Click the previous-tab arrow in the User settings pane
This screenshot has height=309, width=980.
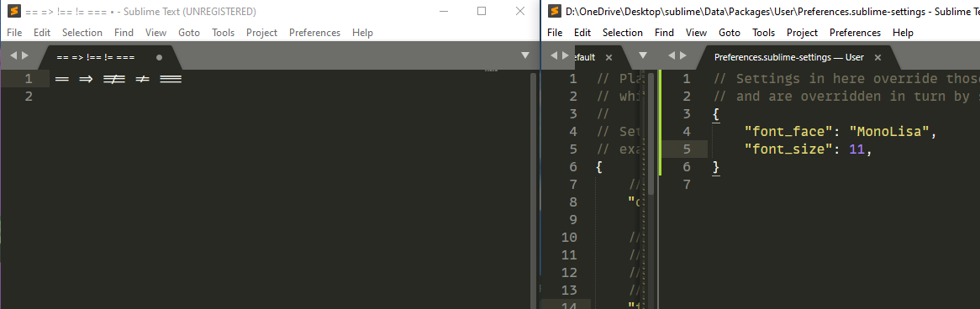672,55
